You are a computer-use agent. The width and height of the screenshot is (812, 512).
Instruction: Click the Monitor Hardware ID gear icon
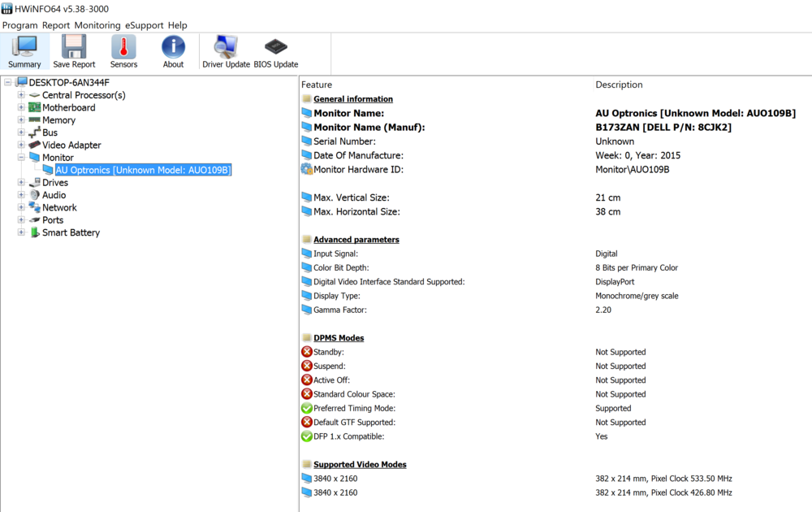[306, 169]
